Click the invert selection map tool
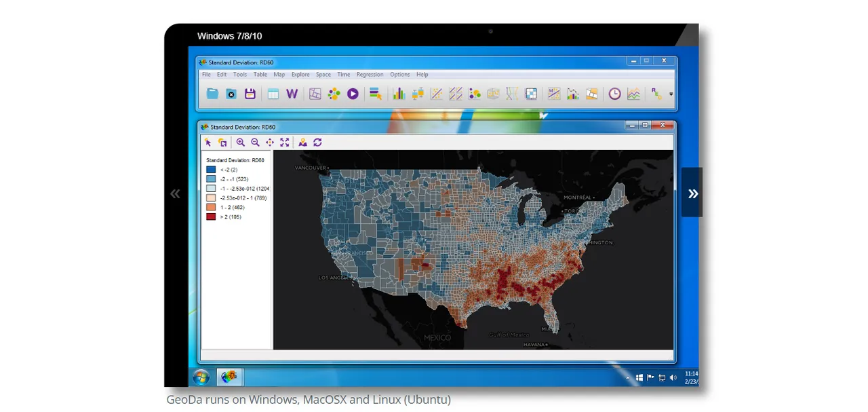The width and height of the screenshot is (868, 412). (222, 143)
